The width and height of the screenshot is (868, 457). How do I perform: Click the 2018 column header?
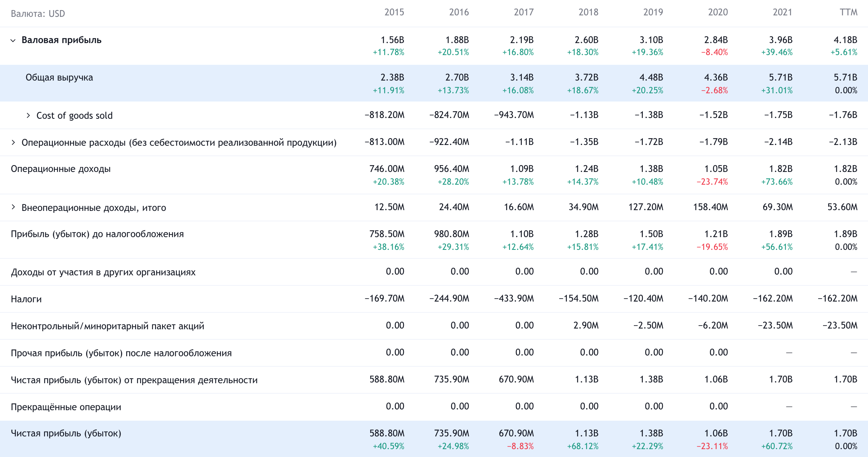(589, 12)
